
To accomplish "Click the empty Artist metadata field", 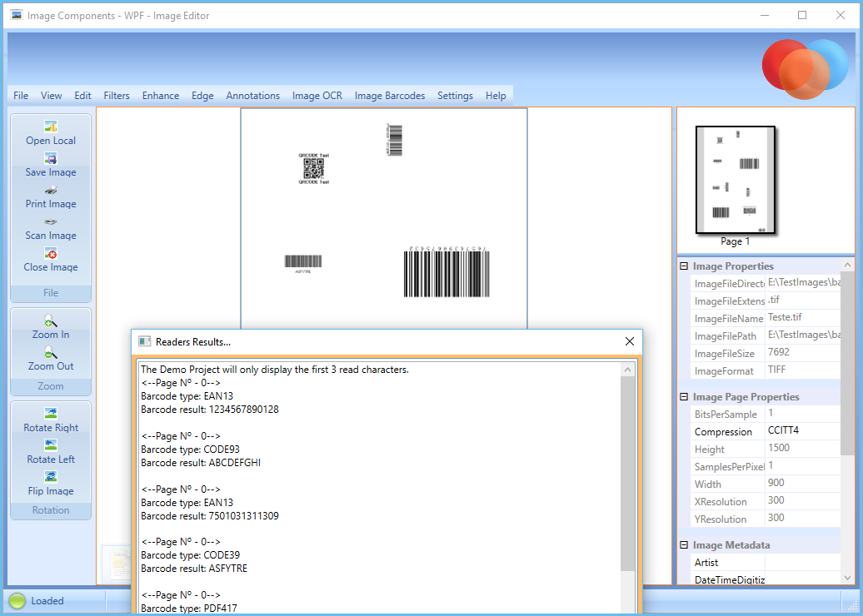I will pos(803,562).
